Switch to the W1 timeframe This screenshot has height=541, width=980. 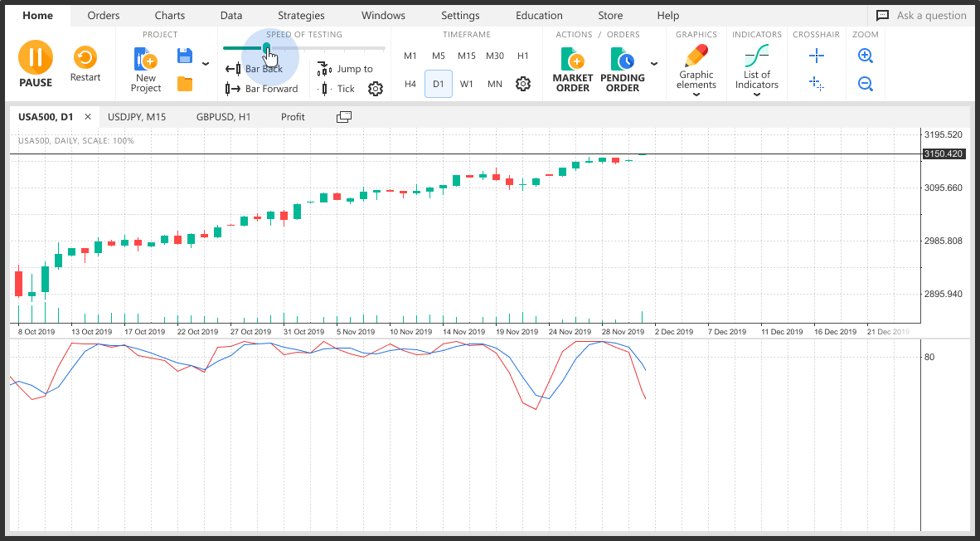click(467, 84)
